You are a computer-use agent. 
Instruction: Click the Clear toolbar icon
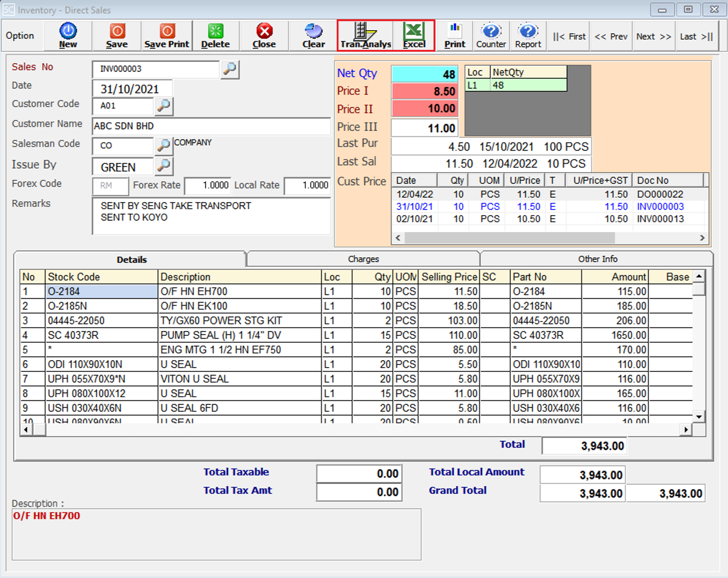(x=313, y=35)
